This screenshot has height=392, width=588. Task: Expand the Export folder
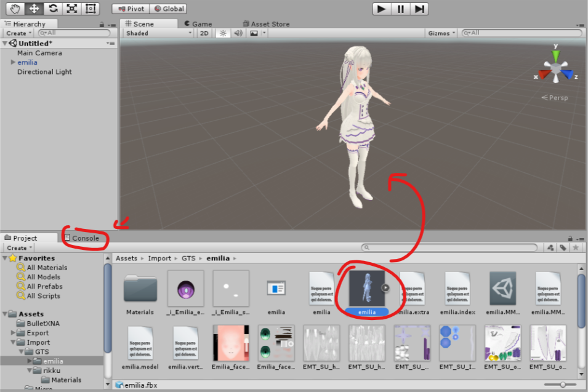pos(13,333)
